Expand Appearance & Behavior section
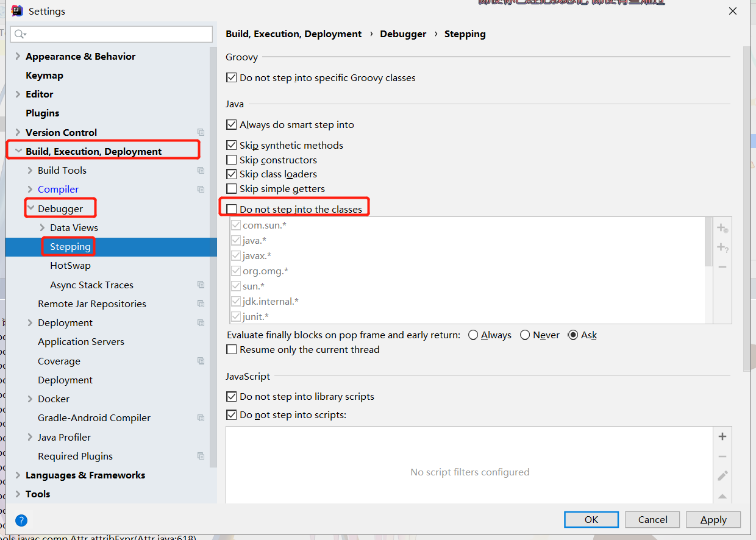 coord(18,56)
